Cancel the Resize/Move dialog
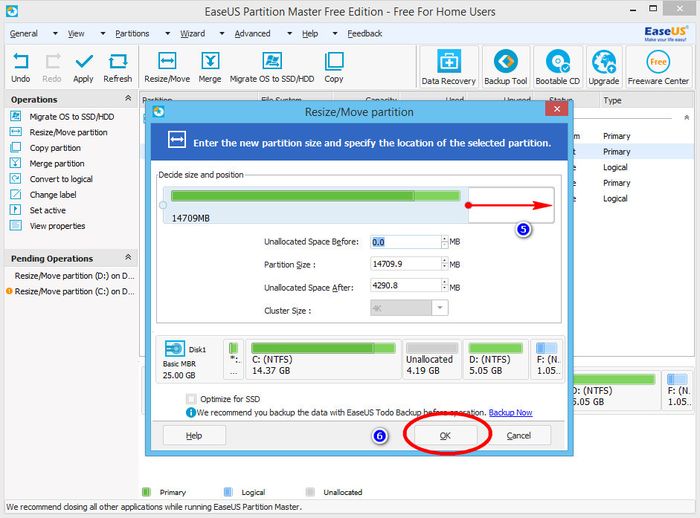The image size is (700, 518). (x=519, y=435)
